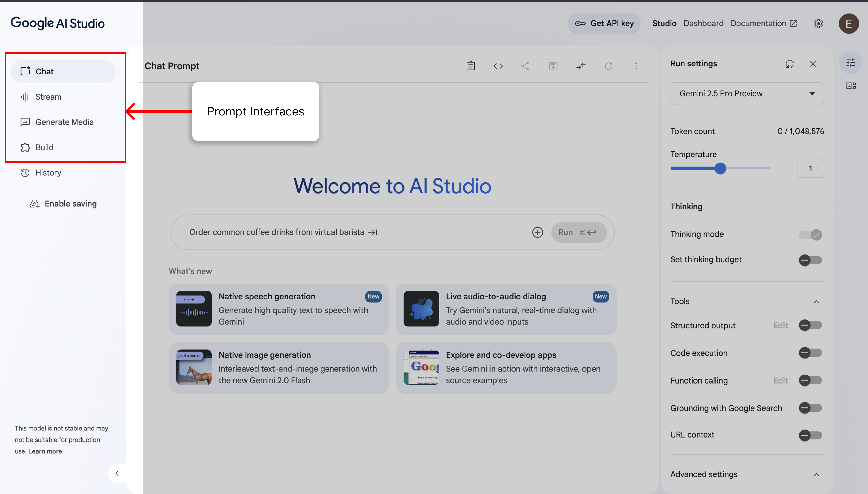Screen dimensions: 868x494
Task: Open the Native image generation card
Action: tap(279, 368)
